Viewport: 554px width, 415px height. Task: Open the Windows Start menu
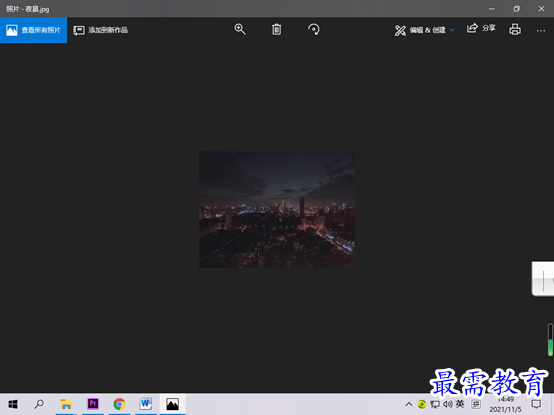click(13, 404)
